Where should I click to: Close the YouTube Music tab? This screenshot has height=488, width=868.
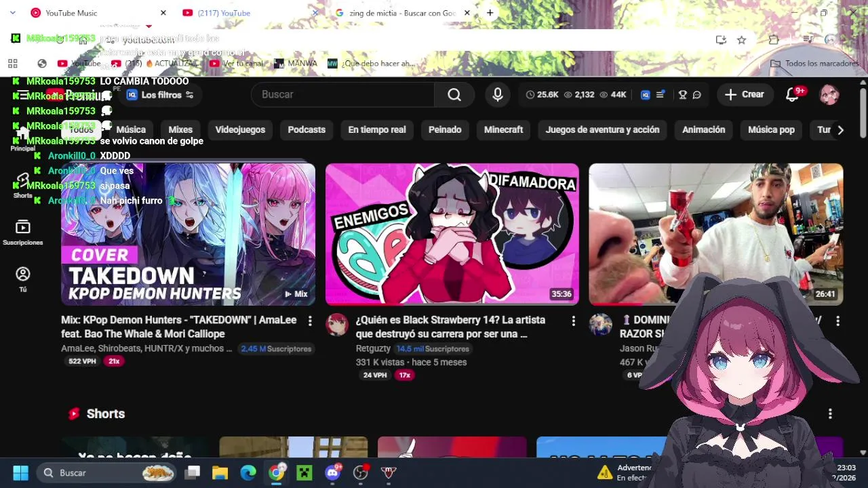(x=163, y=13)
